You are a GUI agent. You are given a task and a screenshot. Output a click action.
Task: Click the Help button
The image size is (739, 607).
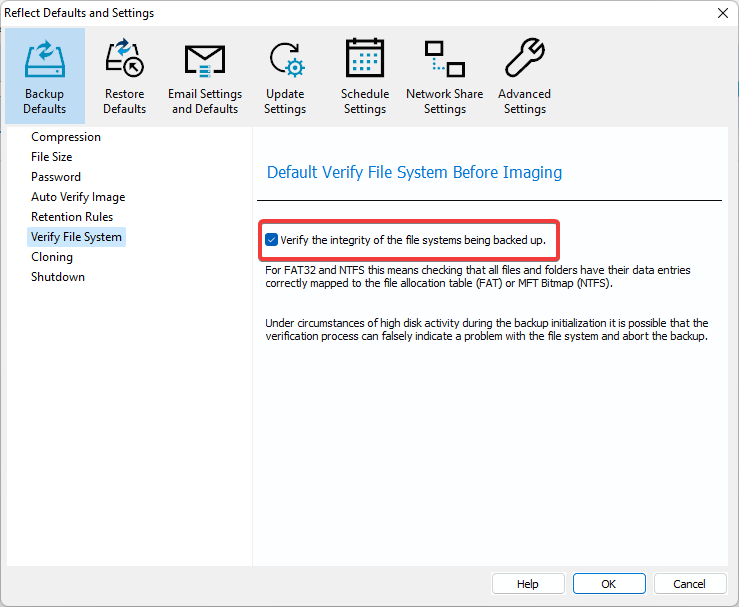[x=528, y=584]
